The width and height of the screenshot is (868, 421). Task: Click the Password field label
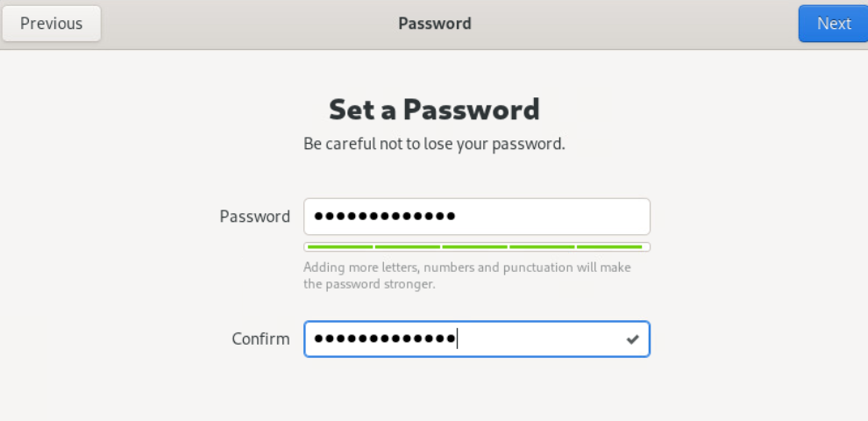254,217
